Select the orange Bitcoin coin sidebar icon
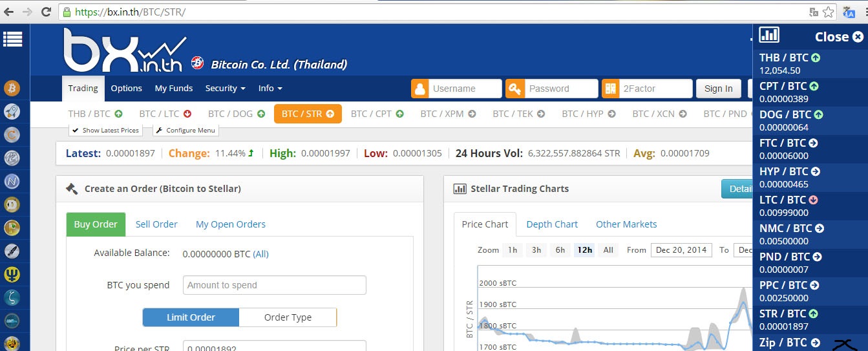This screenshot has height=351, width=868. pos(12,88)
